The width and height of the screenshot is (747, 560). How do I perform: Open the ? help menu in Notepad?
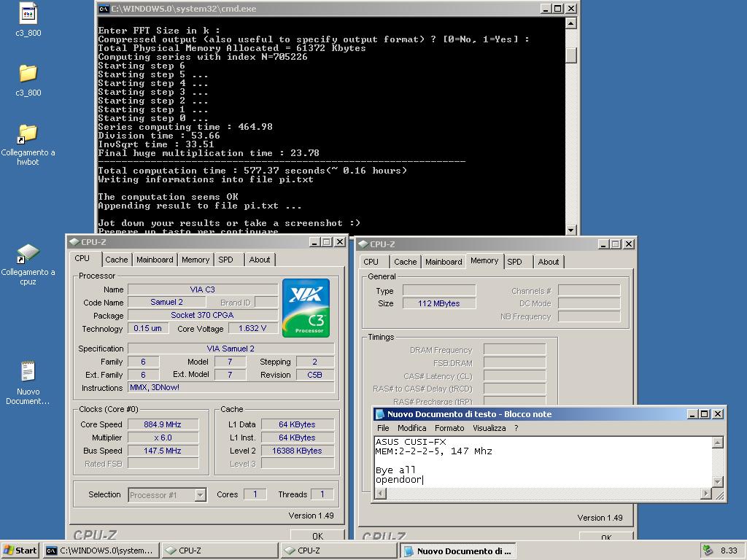point(516,428)
